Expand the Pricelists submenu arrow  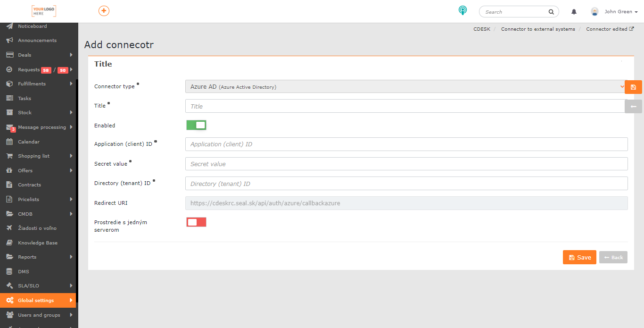71,199
